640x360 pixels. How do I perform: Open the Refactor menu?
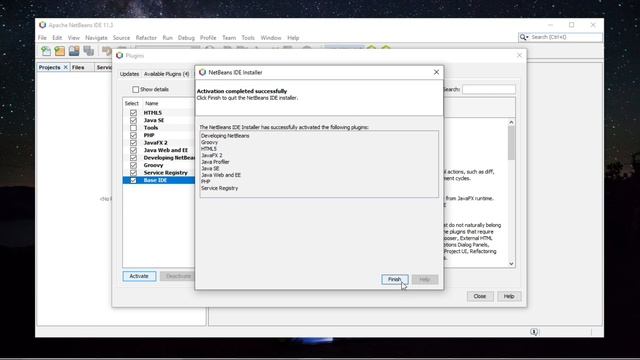(x=146, y=38)
